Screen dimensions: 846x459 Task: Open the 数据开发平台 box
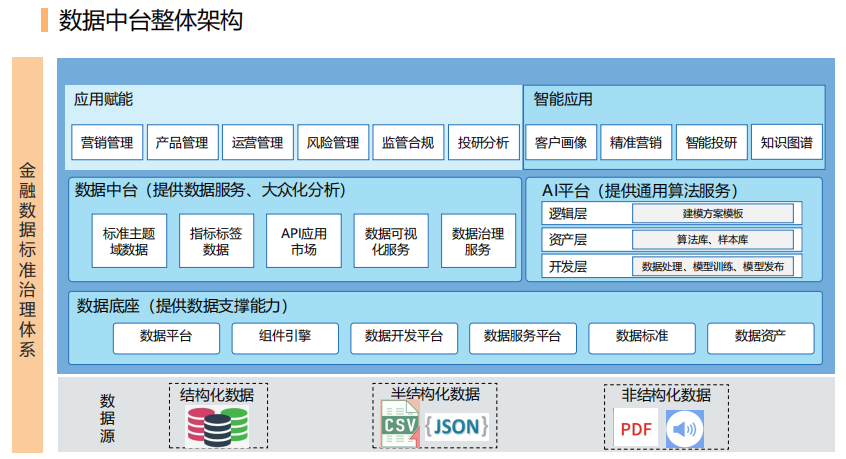pos(404,338)
